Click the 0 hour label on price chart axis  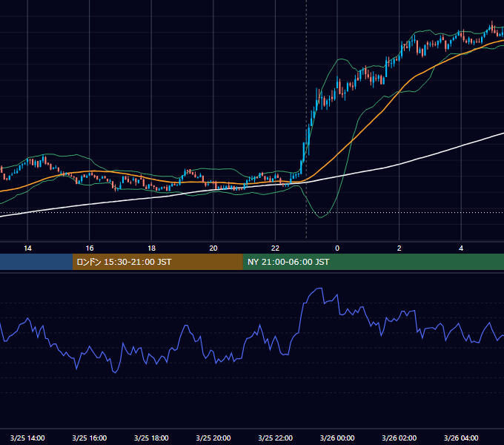point(337,248)
